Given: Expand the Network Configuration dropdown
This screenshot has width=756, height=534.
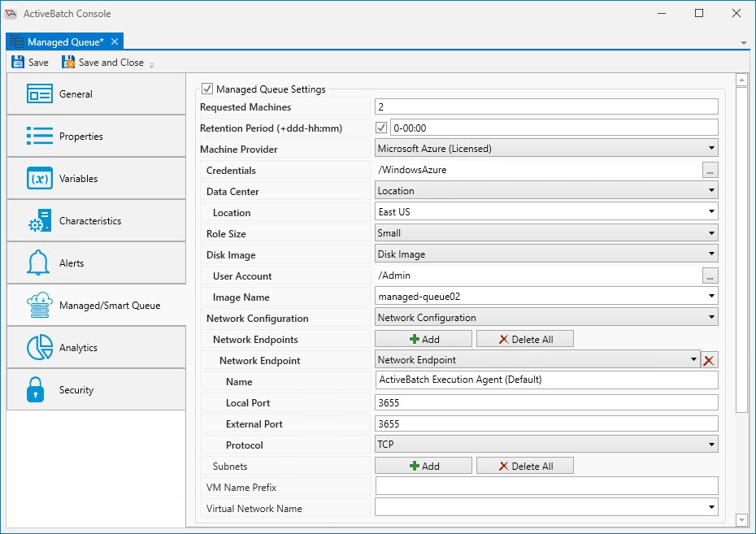Looking at the screenshot, I should pyautogui.click(x=546, y=318).
